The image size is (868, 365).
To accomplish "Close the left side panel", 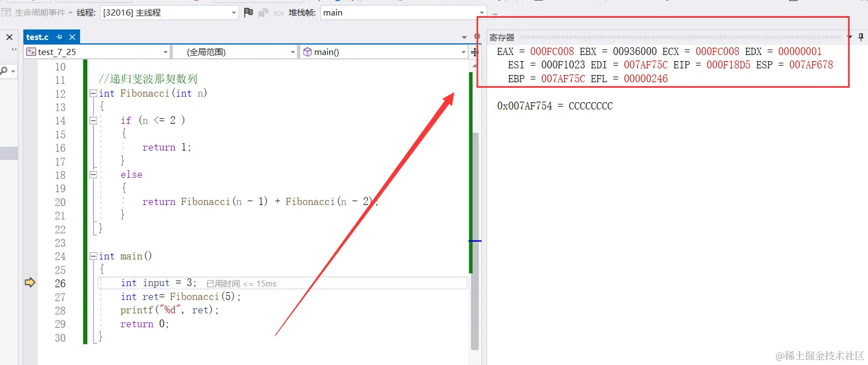I will coord(9,37).
